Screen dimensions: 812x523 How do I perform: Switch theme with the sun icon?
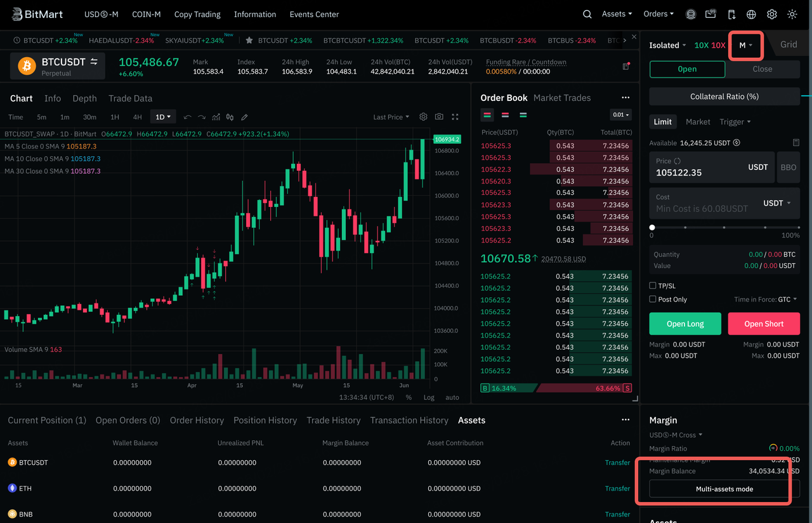[x=792, y=14]
